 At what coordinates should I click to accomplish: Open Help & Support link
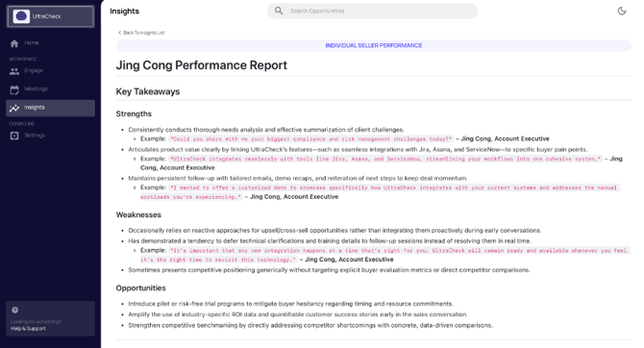click(x=28, y=328)
